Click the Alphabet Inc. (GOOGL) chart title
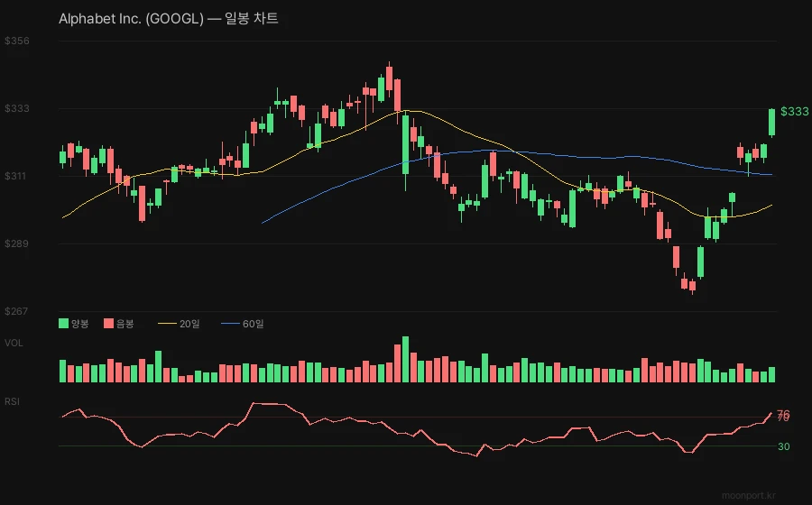 pyautogui.click(x=168, y=18)
